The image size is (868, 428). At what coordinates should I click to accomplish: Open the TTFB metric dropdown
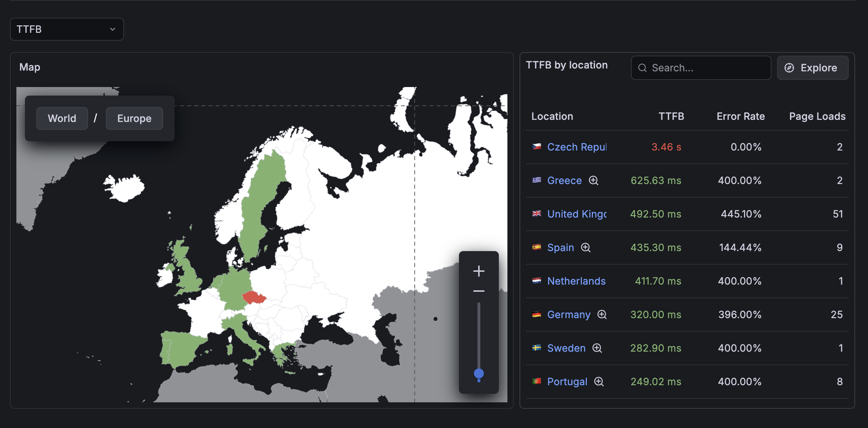(x=67, y=29)
